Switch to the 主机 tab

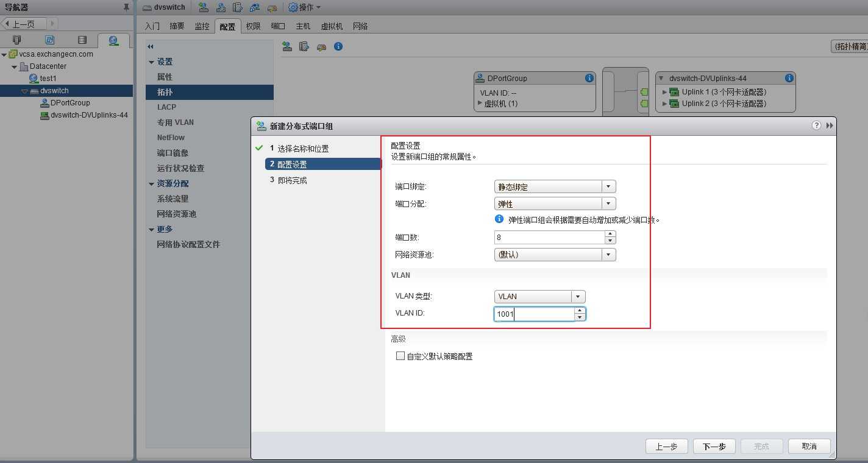[x=303, y=26]
